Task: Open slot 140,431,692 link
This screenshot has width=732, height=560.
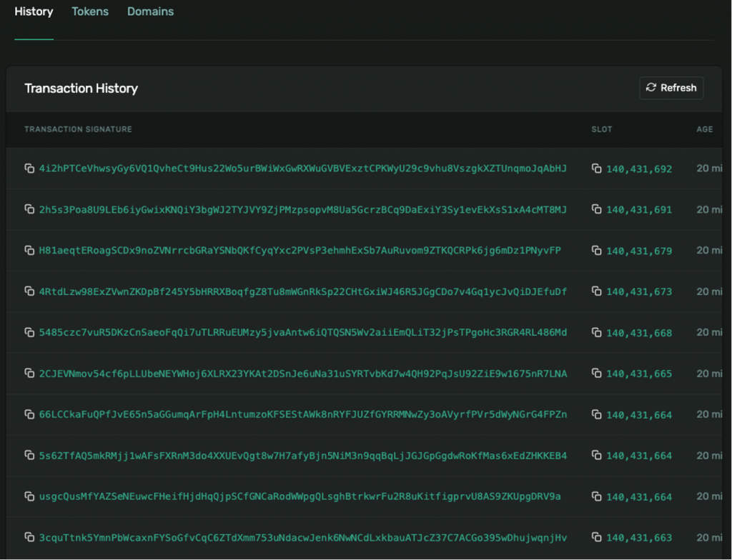Action: click(639, 169)
